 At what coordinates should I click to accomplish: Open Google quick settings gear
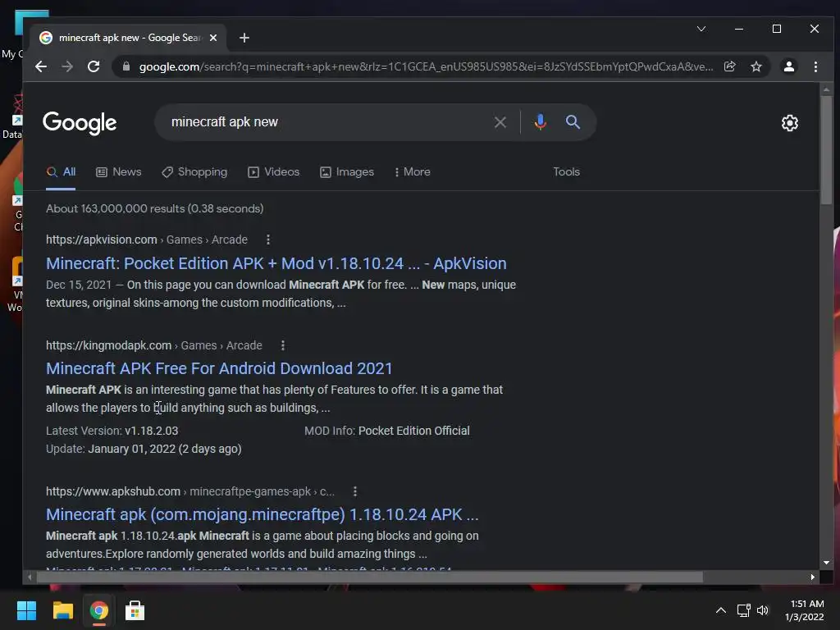(790, 123)
